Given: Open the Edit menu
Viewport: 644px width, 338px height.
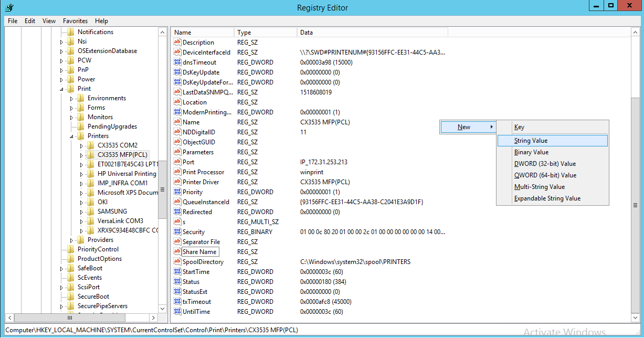Looking at the screenshot, I should pos(30,21).
